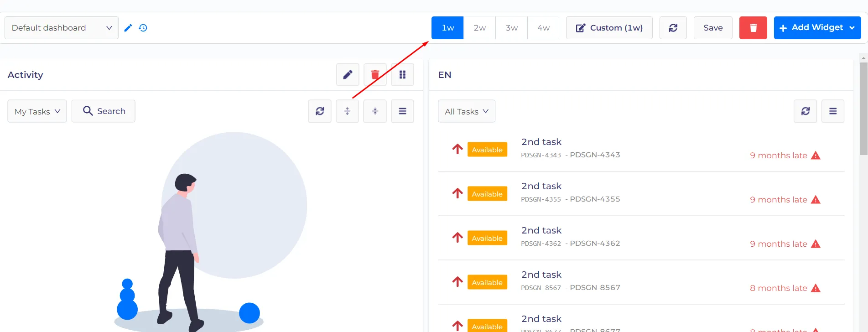Switch to the 3w time range
Screen dimensions: 868x332
[x=512, y=28]
